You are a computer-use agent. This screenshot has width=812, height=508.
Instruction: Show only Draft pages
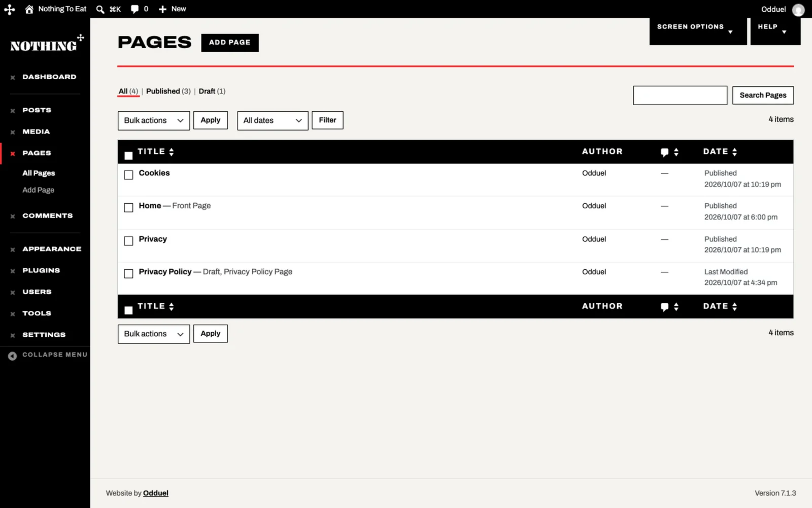(x=207, y=91)
